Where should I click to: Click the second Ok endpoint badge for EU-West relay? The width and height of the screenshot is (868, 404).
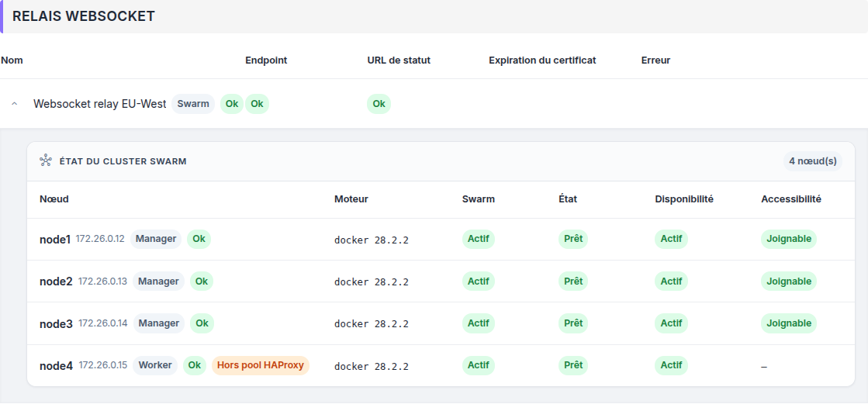(257, 104)
